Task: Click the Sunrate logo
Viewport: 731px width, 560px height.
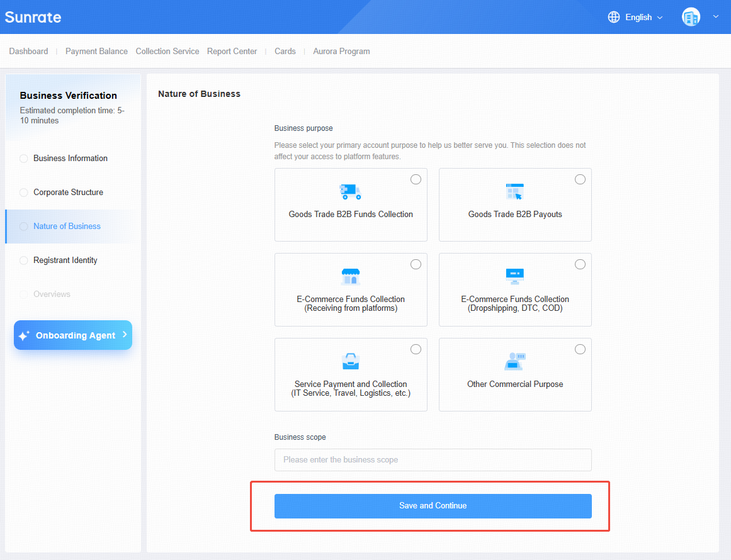Action: click(33, 17)
